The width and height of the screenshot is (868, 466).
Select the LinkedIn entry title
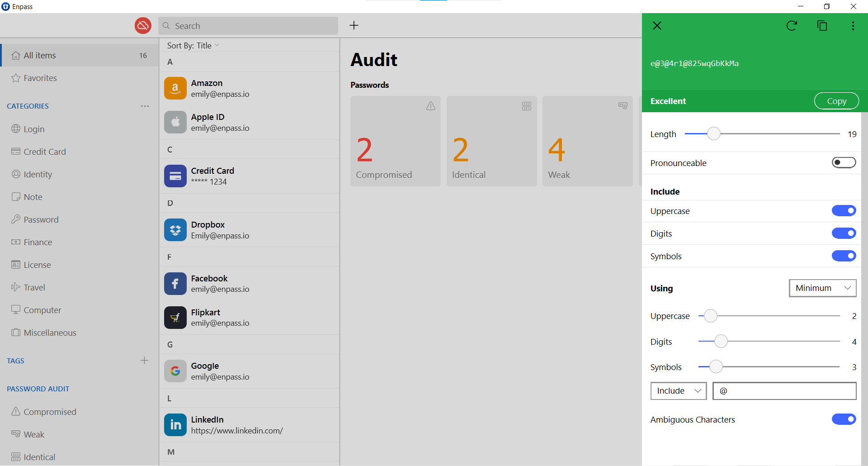tap(207, 419)
